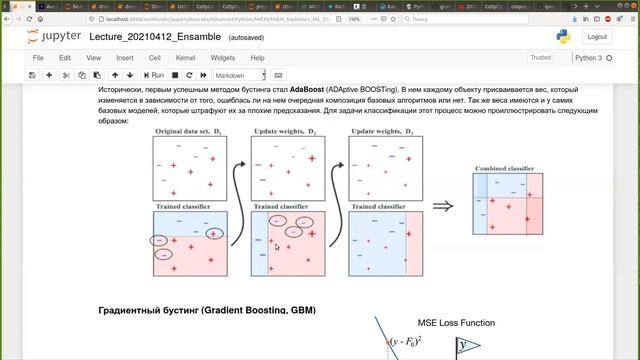The width and height of the screenshot is (640, 360).
Task: Open the View menu
Action: 93,58
